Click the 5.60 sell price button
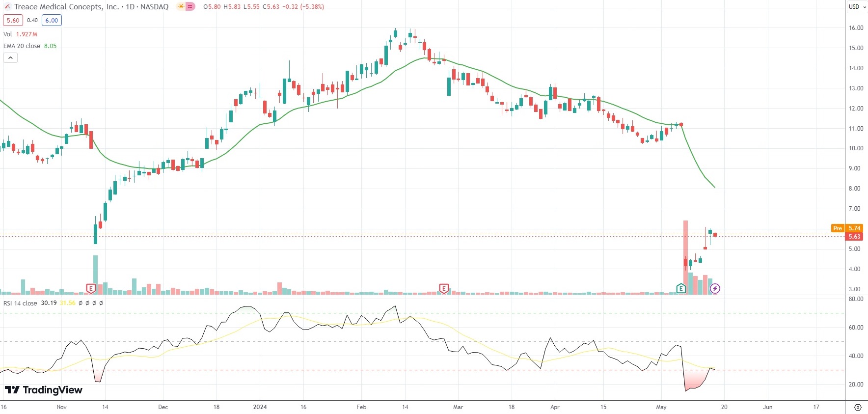Viewport: 868px width, 414px height. coord(13,20)
